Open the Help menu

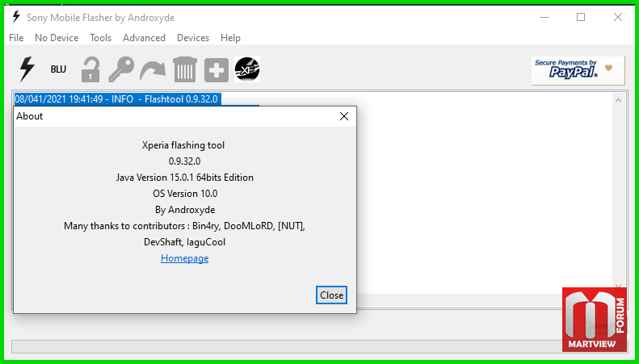click(231, 38)
